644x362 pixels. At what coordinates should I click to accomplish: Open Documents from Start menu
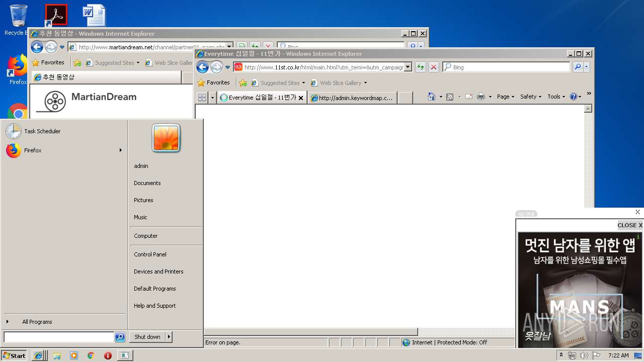pyautogui.click(x=147, y=183)
